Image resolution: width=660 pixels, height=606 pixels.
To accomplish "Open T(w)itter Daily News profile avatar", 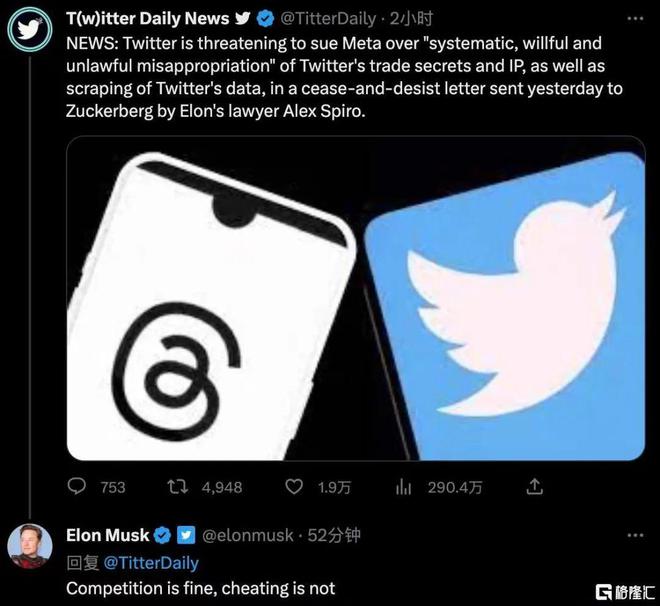I will (29, 30).
